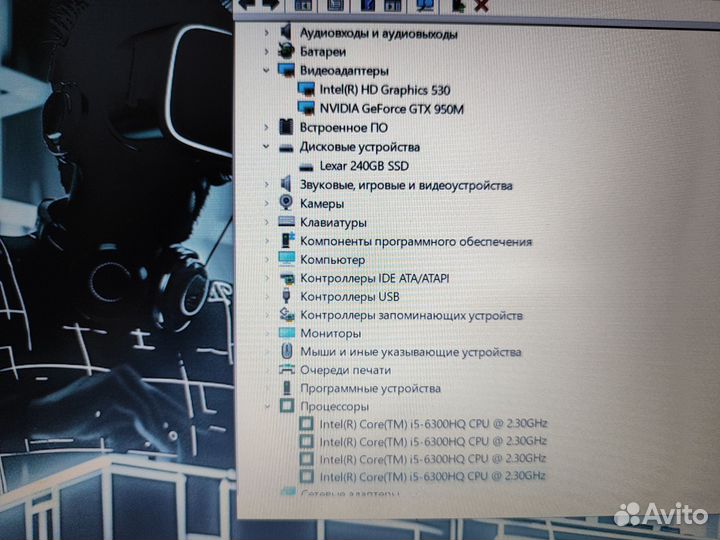Click the scan for hardware changes monitor icon
The width and height of the screenshot is (720, 540).
(425, 5)
